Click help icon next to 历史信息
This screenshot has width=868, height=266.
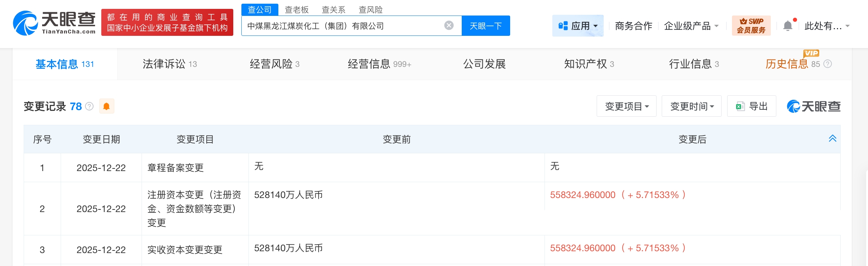[x=828, y=64]
